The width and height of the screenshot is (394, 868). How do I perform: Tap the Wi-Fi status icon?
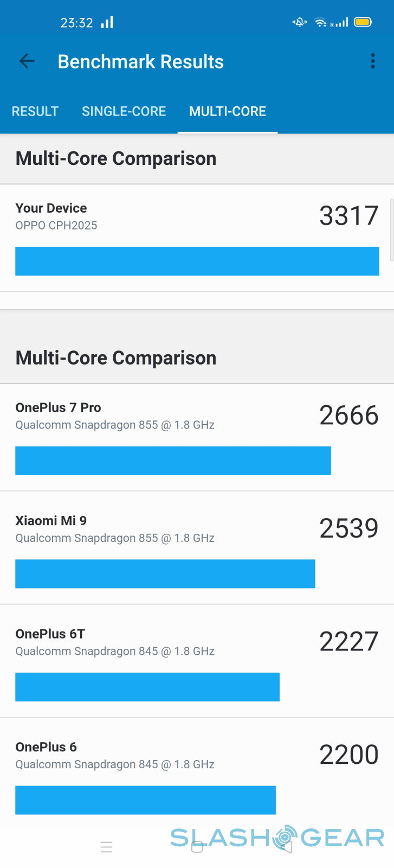[321, 22]
